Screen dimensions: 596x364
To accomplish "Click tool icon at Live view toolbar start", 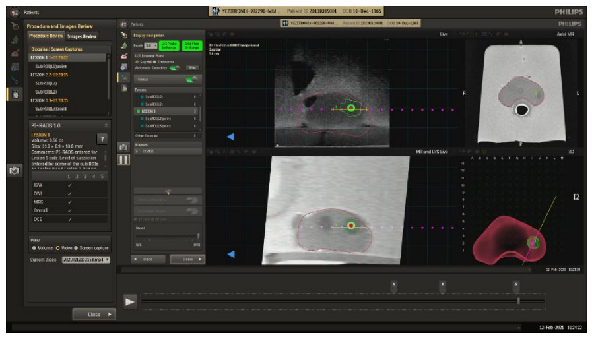I will coord(211,34).
